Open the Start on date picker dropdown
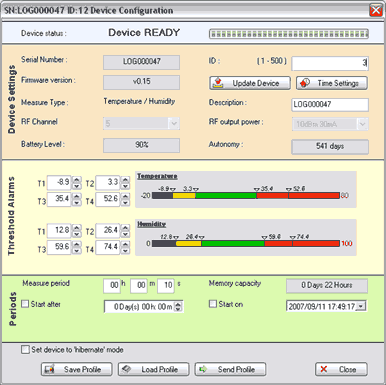Viewport: 386px width, 385px height. coord(361,306)
